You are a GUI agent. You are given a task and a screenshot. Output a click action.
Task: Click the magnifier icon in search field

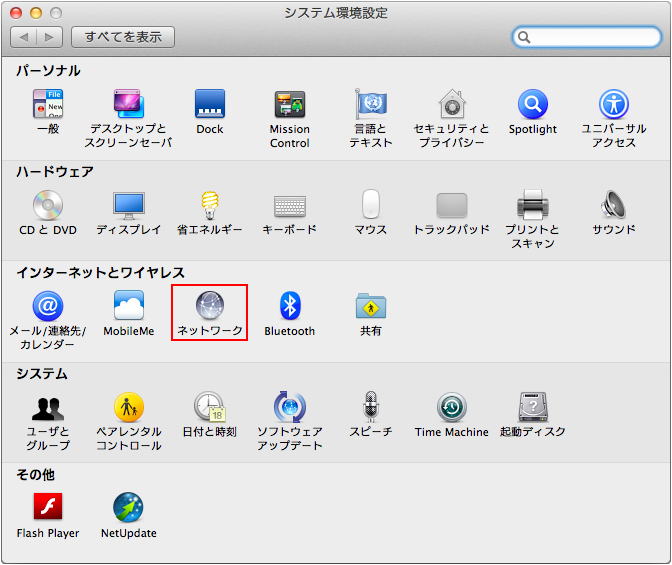click(x=524, y=37)
